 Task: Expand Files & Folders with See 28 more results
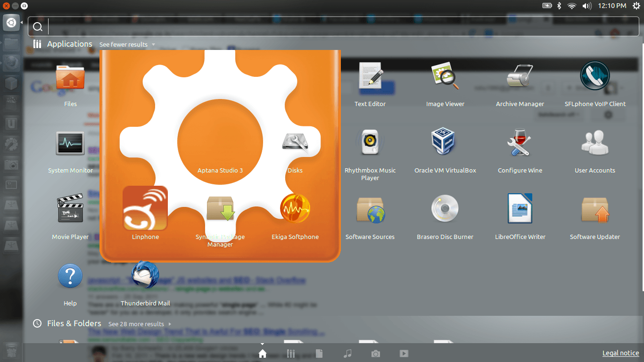[140, 324]
